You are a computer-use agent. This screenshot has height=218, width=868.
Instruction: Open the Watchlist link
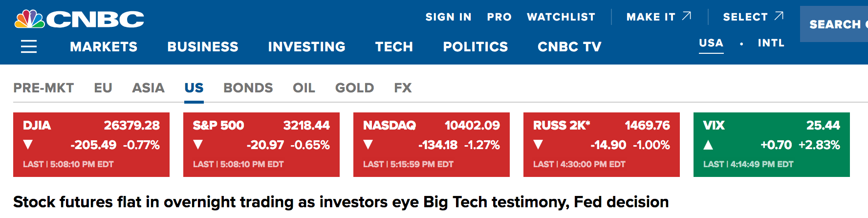(561, 17)
